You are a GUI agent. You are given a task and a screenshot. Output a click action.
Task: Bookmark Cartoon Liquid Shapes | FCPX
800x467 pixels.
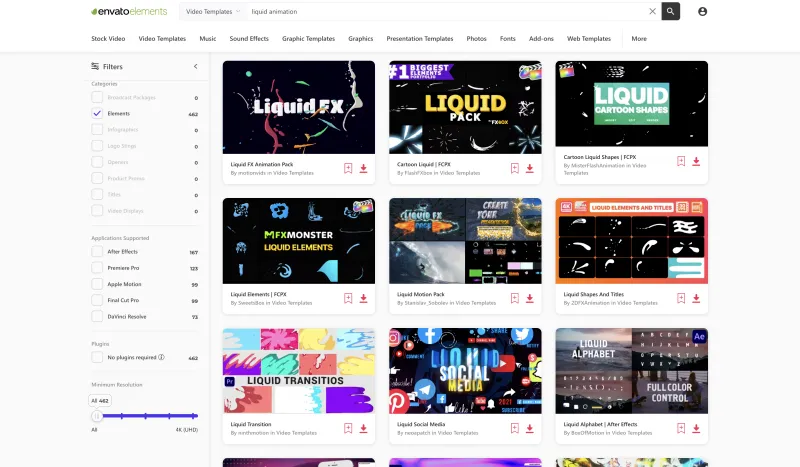(681, 161)
